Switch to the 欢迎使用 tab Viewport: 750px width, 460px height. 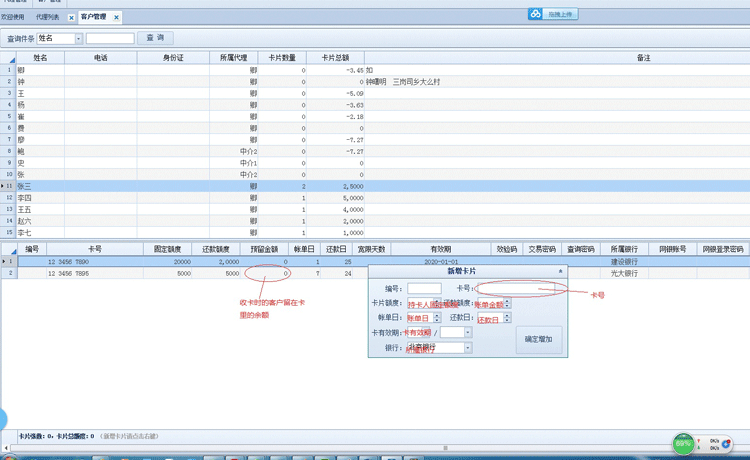15,18
